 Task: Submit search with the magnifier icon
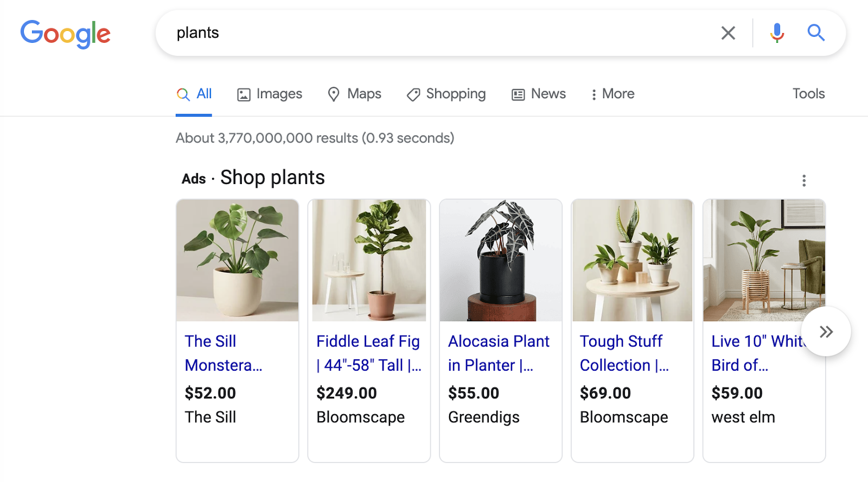click(x=816, y=33)
